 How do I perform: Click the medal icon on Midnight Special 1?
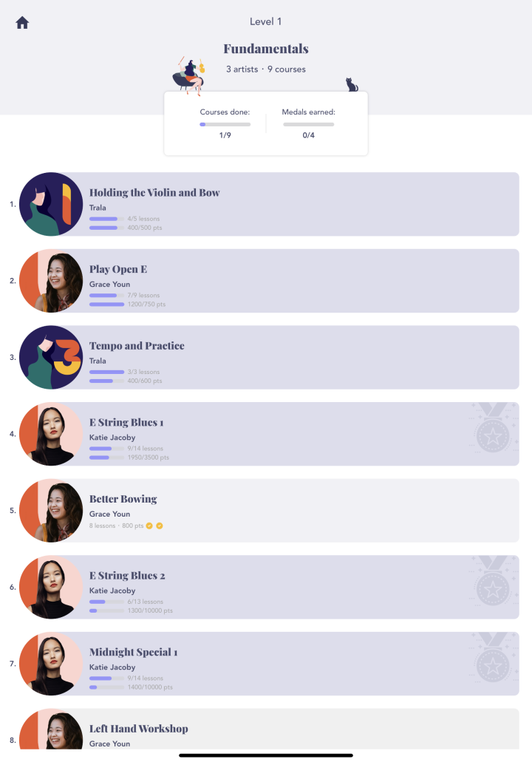[x=493, y=658]
